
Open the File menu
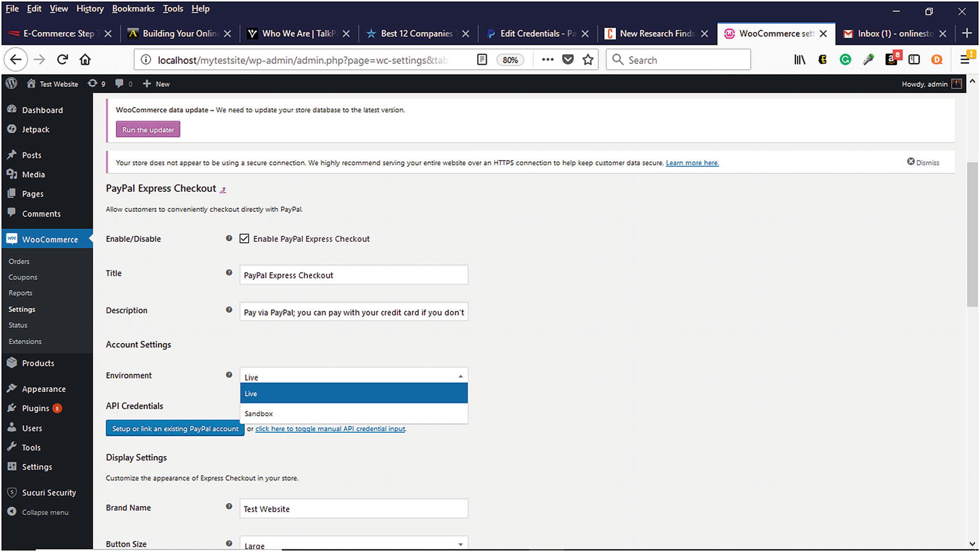coord(12,9)
